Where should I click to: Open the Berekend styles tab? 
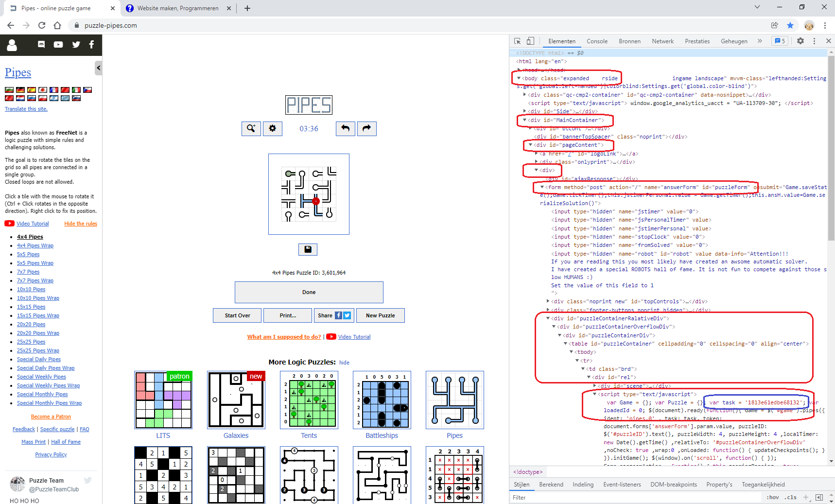click(x=551, y=485)
